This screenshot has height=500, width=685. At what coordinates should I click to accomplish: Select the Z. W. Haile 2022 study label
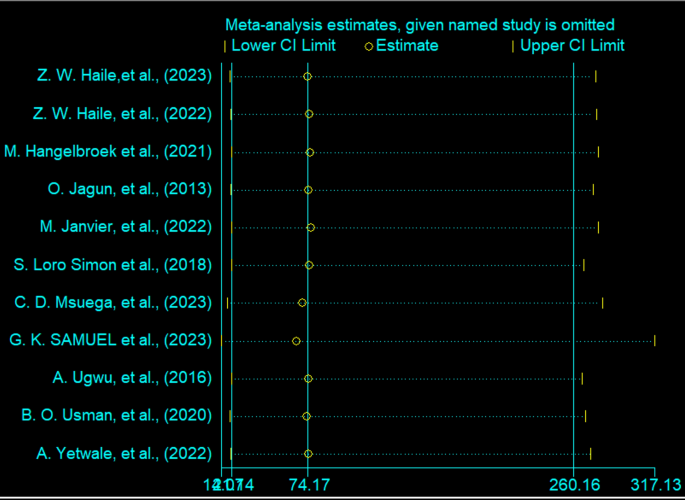coord(122,114)
